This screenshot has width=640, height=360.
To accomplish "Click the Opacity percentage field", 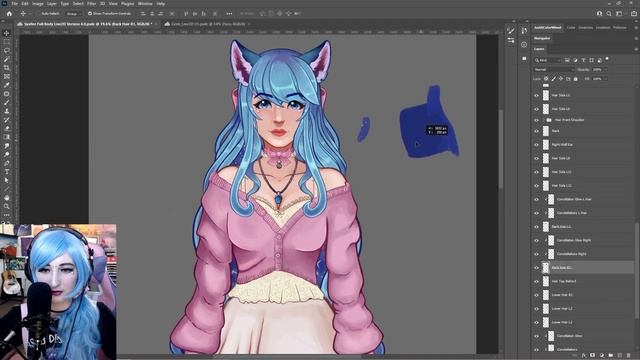I will (597, 70).
